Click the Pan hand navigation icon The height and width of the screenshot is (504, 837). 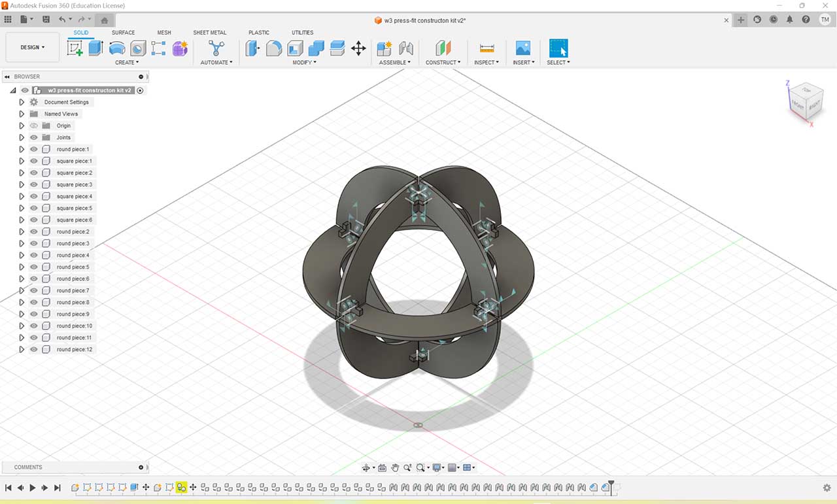pos(395,467)
